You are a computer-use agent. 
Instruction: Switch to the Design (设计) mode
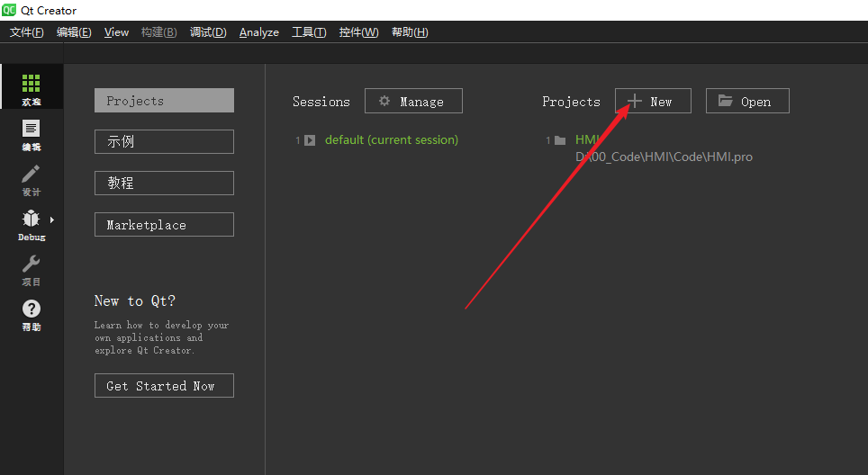31,180
